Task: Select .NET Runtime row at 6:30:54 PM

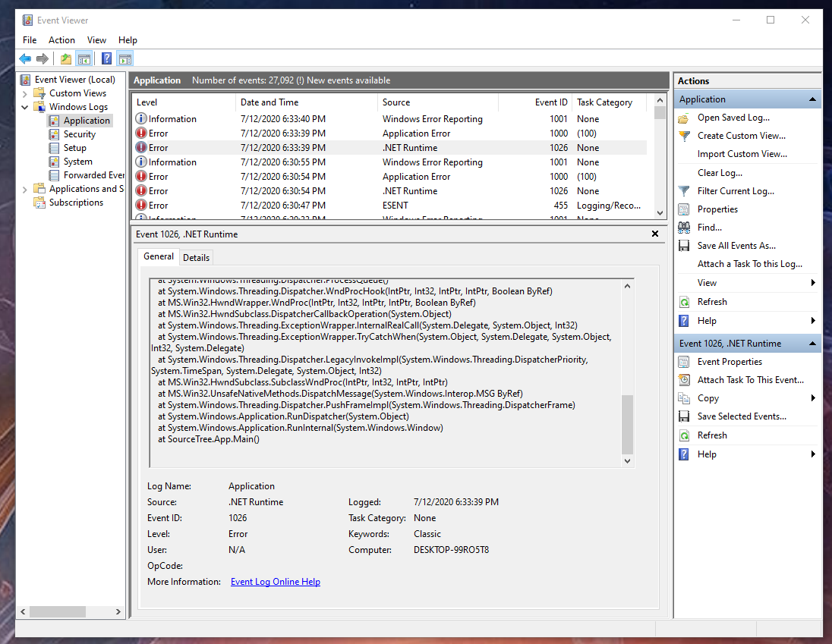Action: (x=389, y=191)
